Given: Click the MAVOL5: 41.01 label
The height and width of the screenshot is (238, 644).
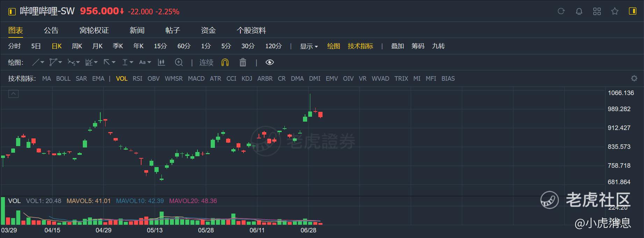Looking at the screenshot, I should (x=88, y=201).
